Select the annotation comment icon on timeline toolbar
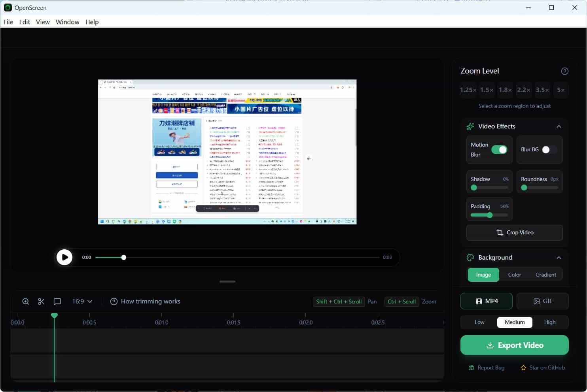The image size is (587, 392). point(57,301)
